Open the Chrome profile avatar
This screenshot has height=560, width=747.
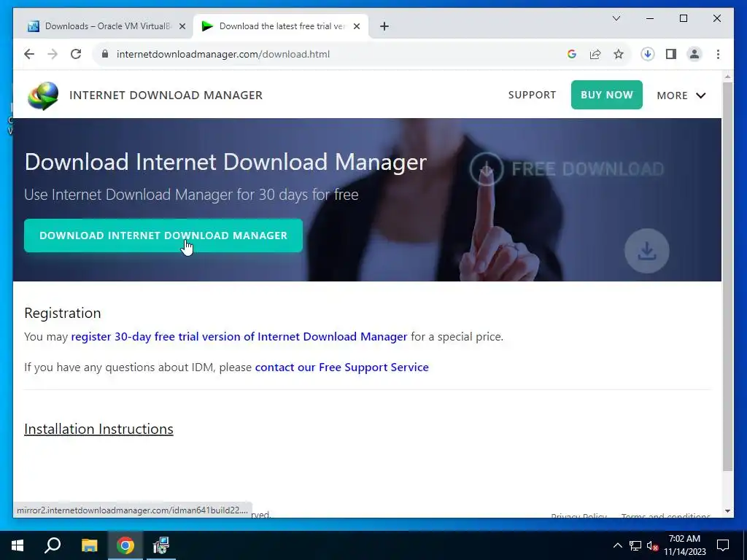[x=694, y=54]
